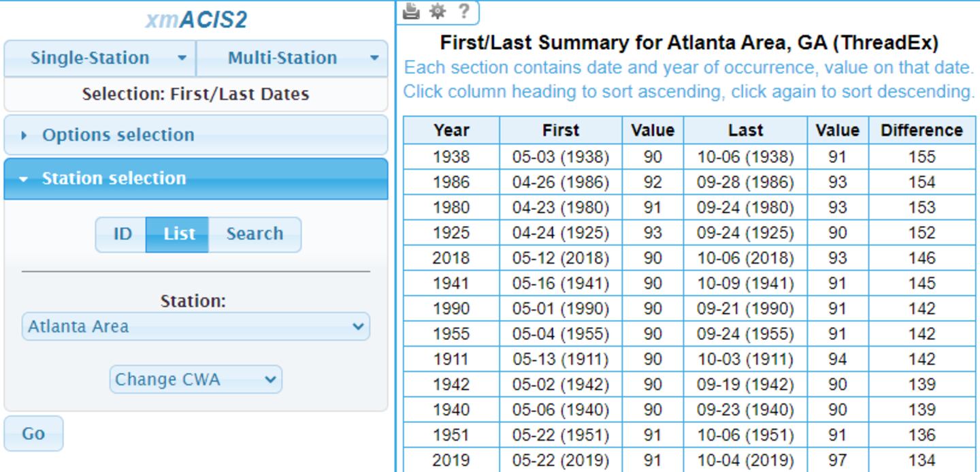Click the question mark help icon
Image resolution: width=980 pixels, height=472 pixels.
463,11
